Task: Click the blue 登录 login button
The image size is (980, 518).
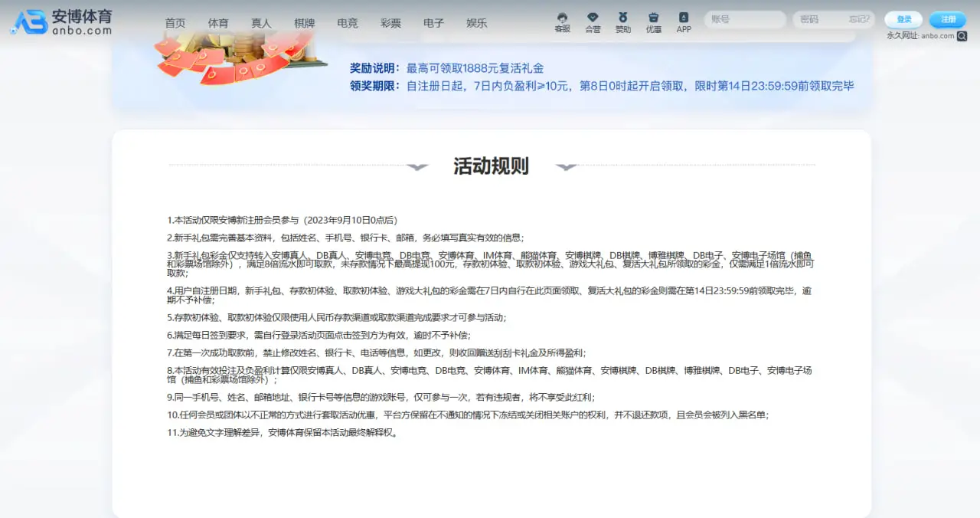Action: coord(903,20)
